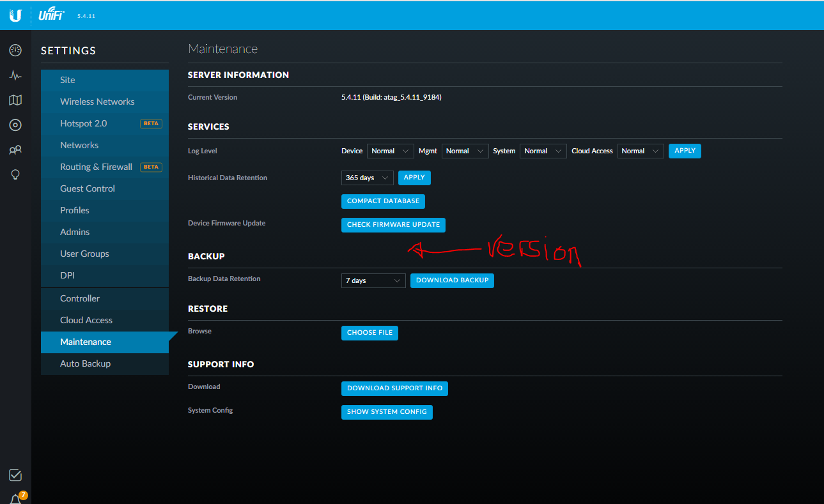Viewport: 824px width, 504px height.
Task: Open the Events checkmark icon
Action: tap(15, 475)
